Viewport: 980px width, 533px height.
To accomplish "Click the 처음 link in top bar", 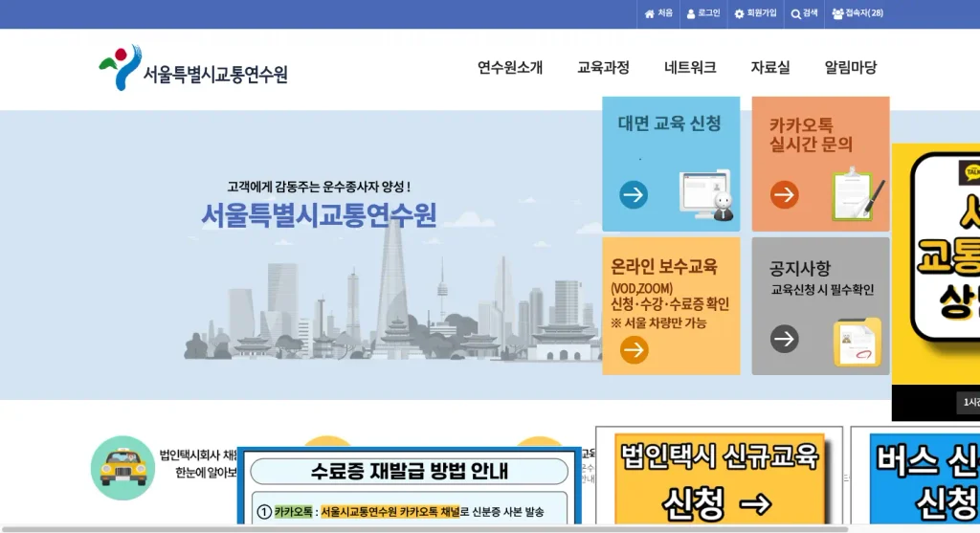I will pyautogui.click(x=665, y=13).
